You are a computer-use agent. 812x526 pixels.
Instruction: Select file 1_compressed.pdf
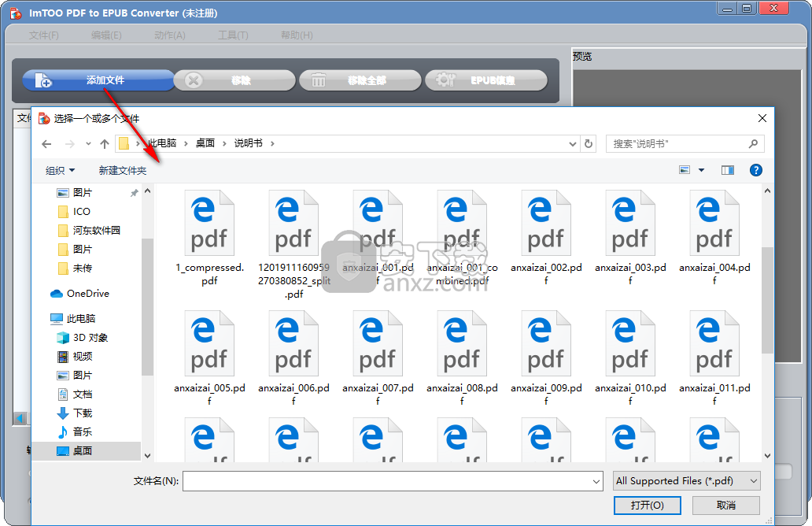[x=209, y=237]
